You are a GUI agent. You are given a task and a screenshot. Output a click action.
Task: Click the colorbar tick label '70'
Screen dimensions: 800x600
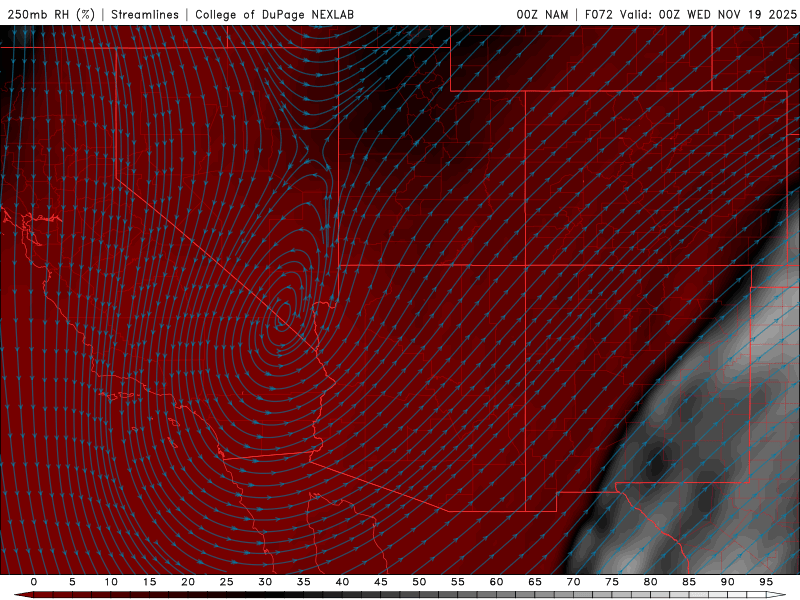(x=573, y=582)
